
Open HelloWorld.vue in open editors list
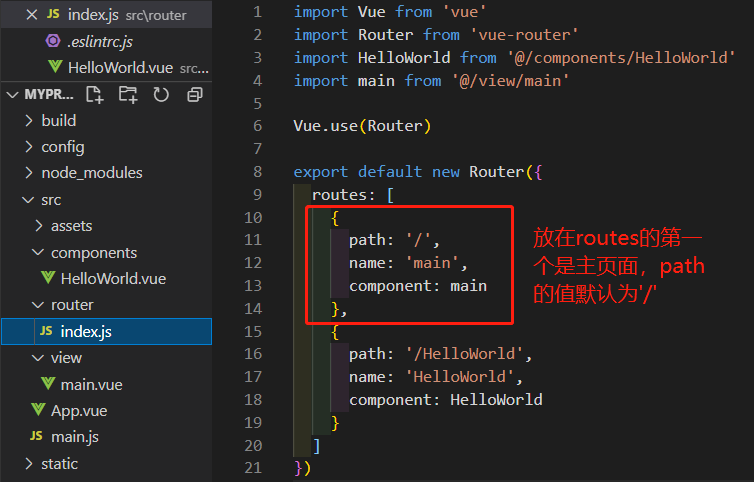(x=106, y=67)
